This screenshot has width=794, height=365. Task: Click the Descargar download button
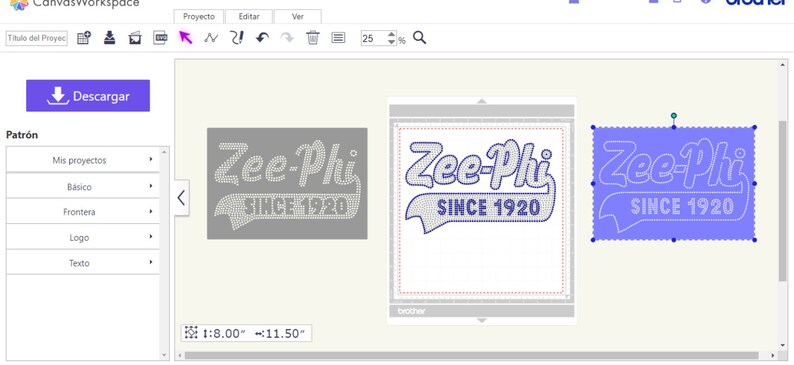(x=88, y=96)
